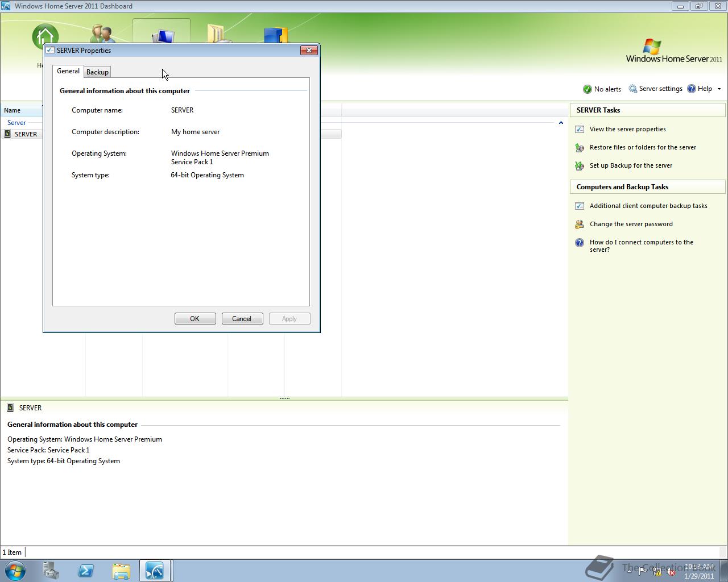This screenshot has height=582, width=728.
Task: Open the Windows Start orb
Action: (x=15, y=570)
